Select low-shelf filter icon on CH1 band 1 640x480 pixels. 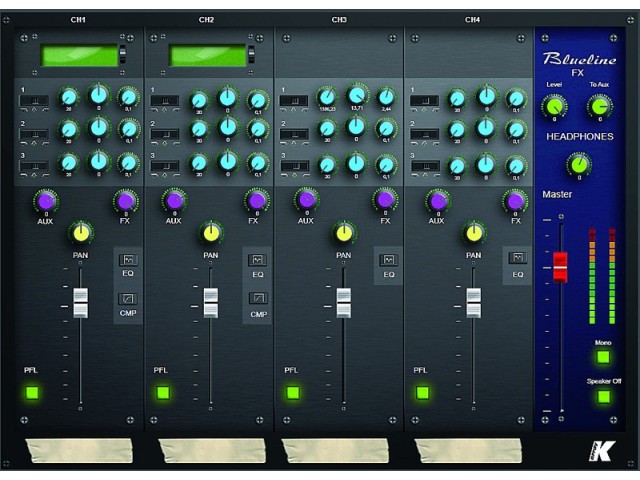pos(24,110)
